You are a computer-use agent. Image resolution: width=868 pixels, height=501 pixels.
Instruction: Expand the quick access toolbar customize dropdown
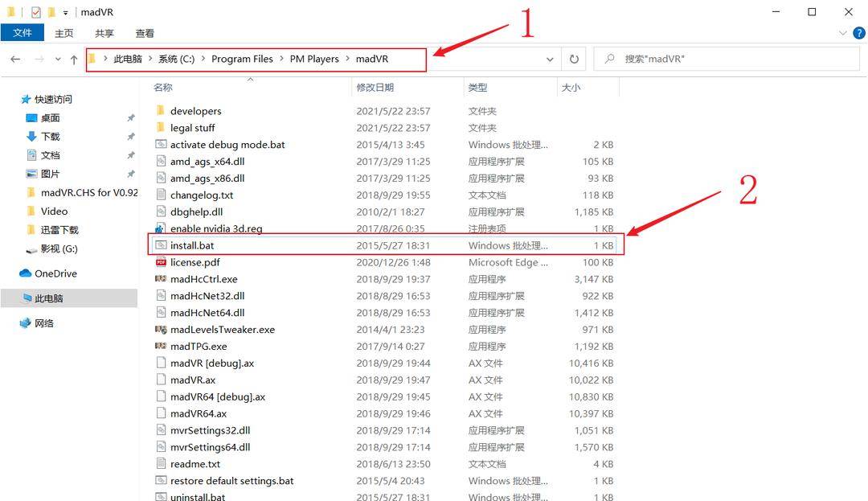(64, 11)
